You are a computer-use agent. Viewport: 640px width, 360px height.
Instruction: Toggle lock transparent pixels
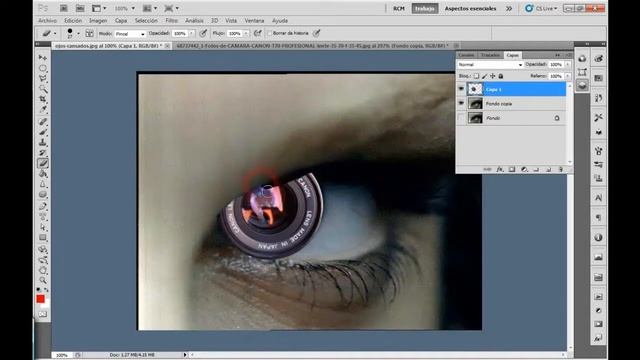tap(476, 76)
